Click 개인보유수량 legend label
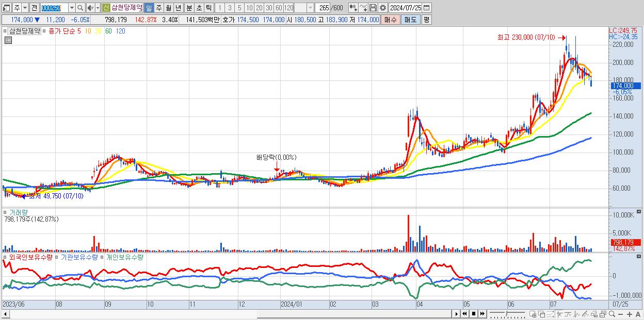 124,257
